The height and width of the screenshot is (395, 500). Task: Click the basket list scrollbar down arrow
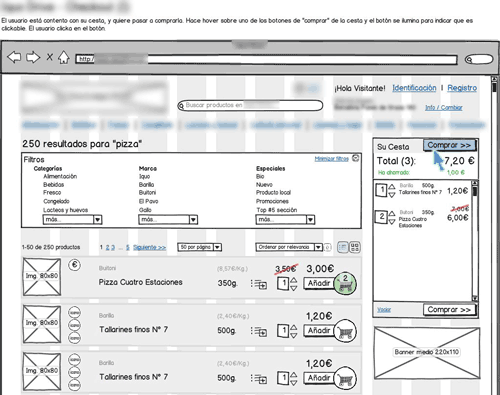(x=475, y=298)
